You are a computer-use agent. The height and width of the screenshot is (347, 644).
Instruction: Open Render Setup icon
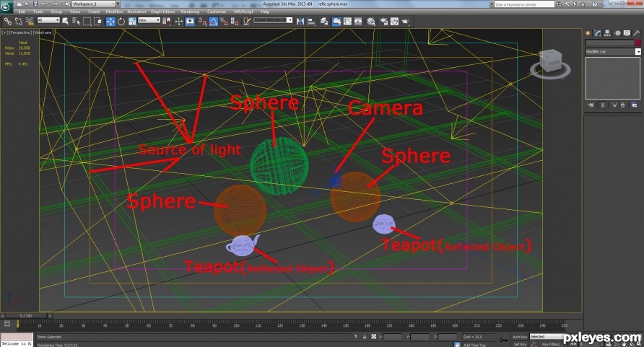383,22
